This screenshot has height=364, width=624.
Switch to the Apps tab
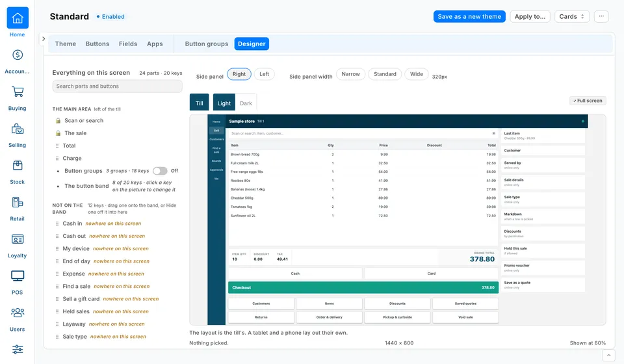pos(155,44)
